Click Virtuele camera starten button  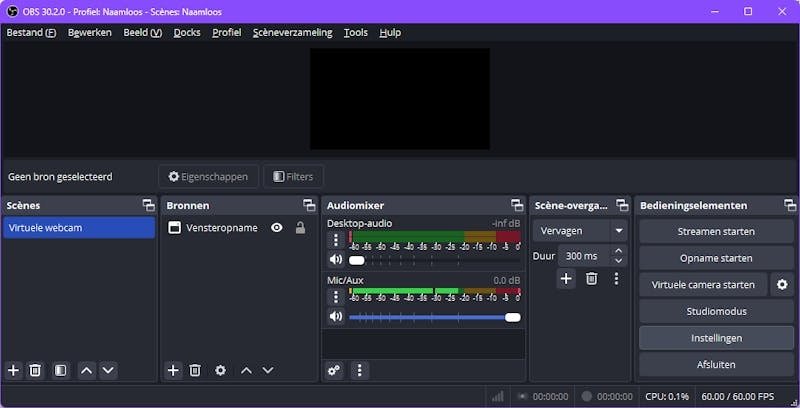(x=703, y=285)
